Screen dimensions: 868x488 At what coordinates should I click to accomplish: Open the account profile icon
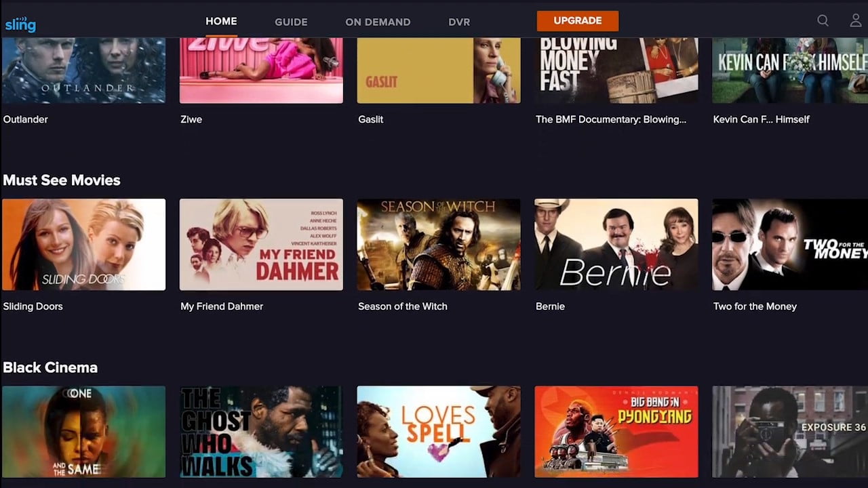855,21
